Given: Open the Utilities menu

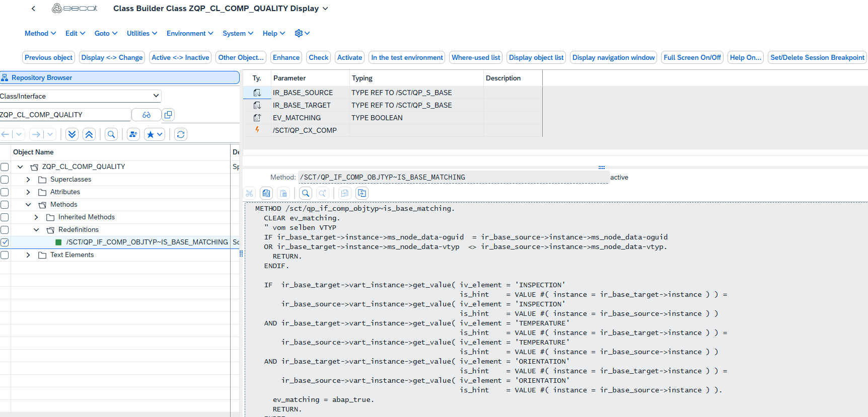Looking at the screenshot, I should [x=141, y=33].
